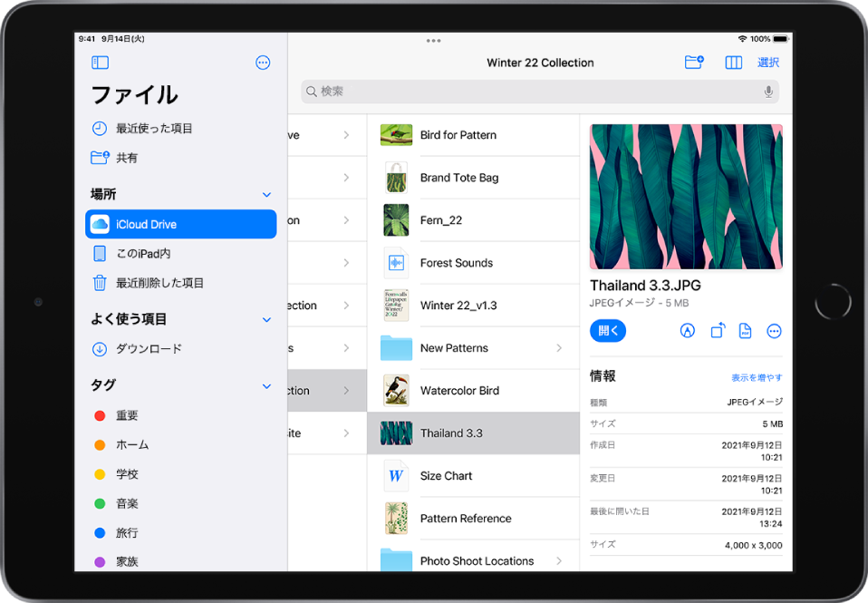Tap the 開く button to open the image

pos(608,331)
